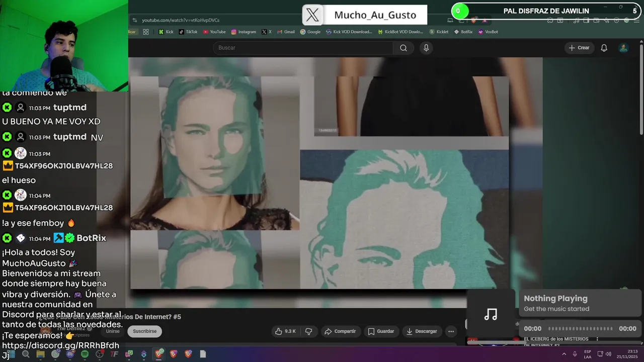Open the TikTok bookmark
This screenshot has width=644, height=362.
coord(188,32)
